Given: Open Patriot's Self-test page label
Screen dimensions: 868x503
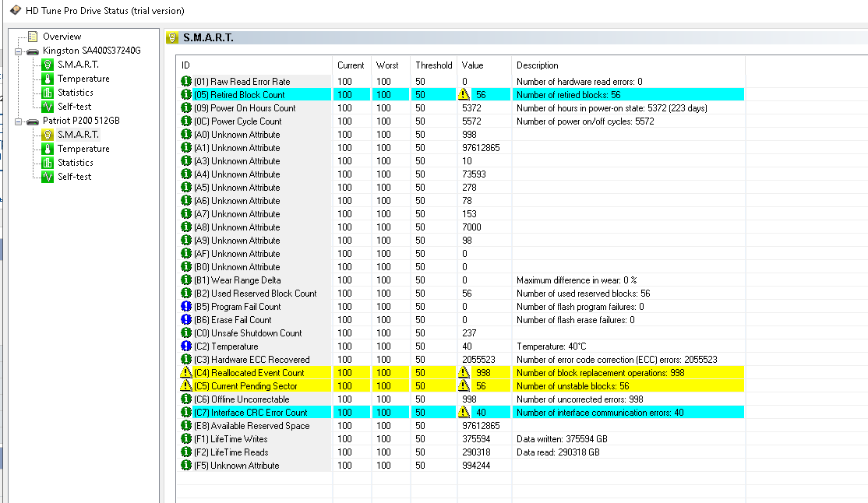Looking at the screenshot, I should click(74, 177).
